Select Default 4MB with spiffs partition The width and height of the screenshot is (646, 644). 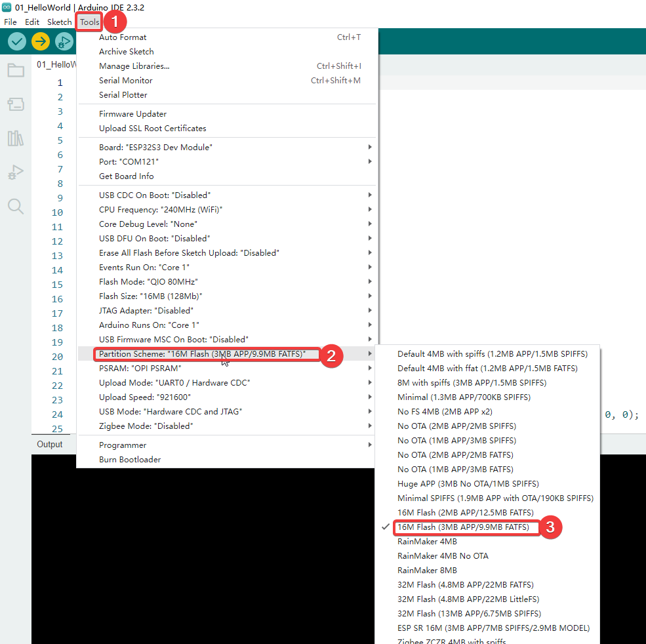pyautogui.click(x=487, y=353)
